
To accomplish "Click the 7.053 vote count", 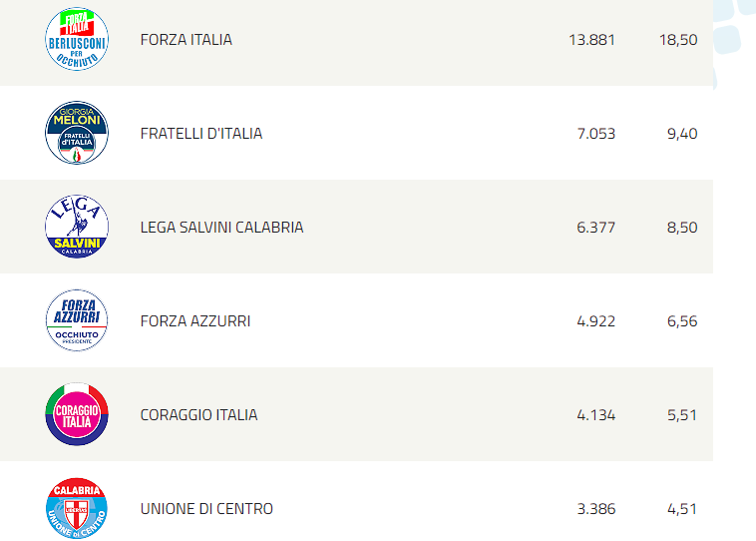I will [x=596, y=133].
